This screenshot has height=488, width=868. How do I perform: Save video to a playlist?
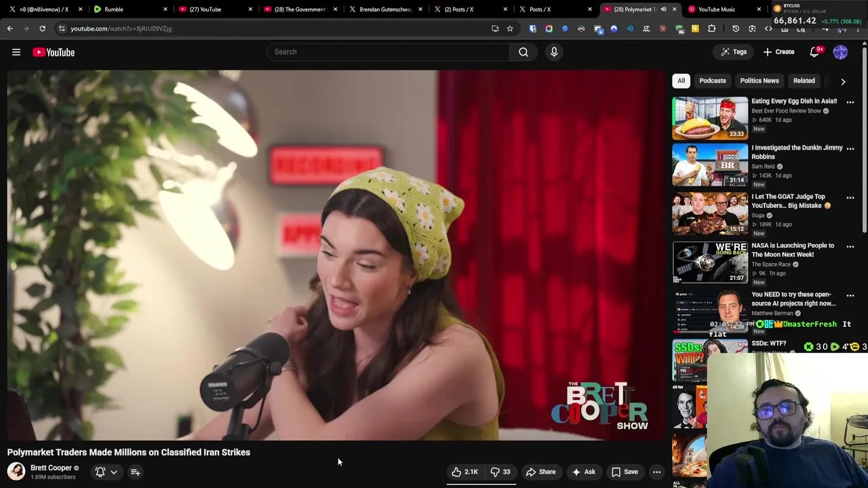point(625,472)
